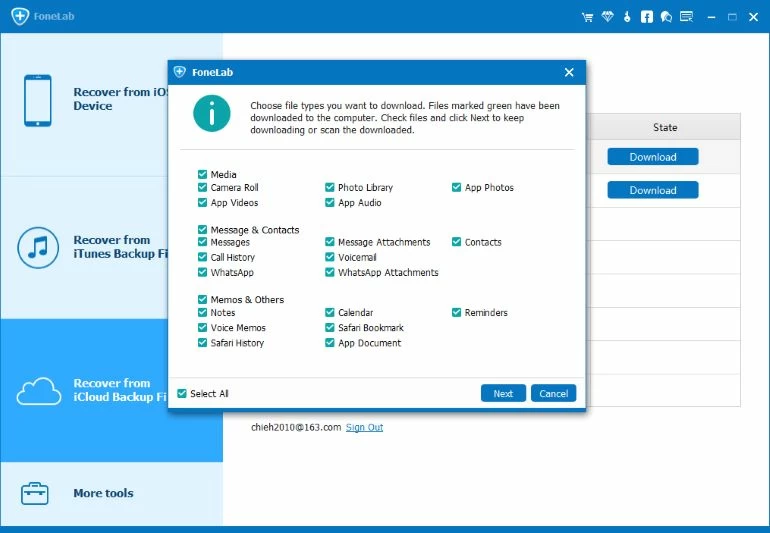The height and width of the screenshot is (533, 770).
Task: Click the toolbox icon beside More tools
Action: (x=36, y=493)
